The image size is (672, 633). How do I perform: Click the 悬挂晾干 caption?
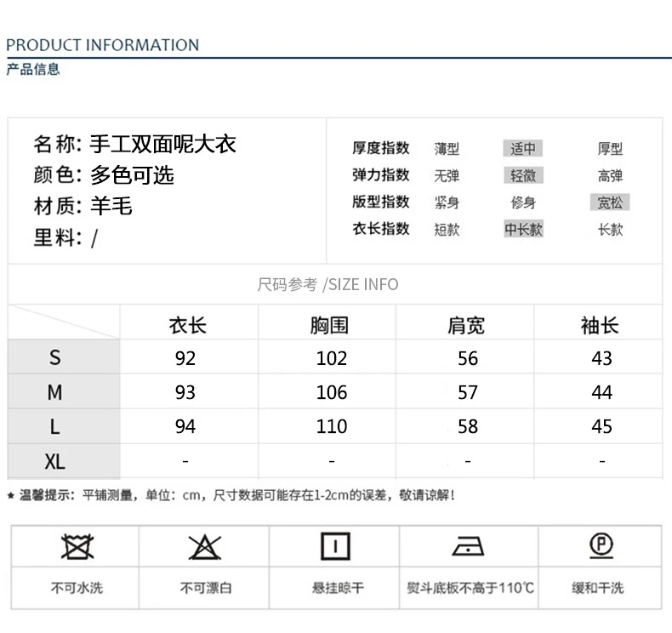338,588
